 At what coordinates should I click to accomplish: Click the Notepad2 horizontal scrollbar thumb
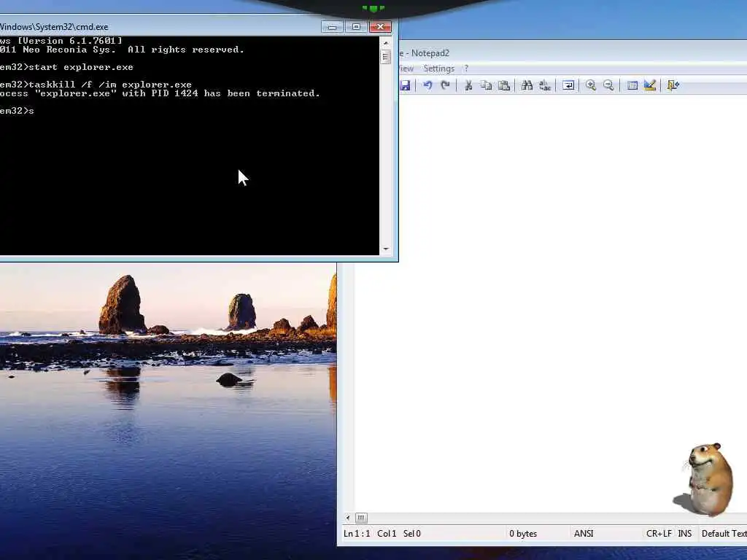click(361, 518)
